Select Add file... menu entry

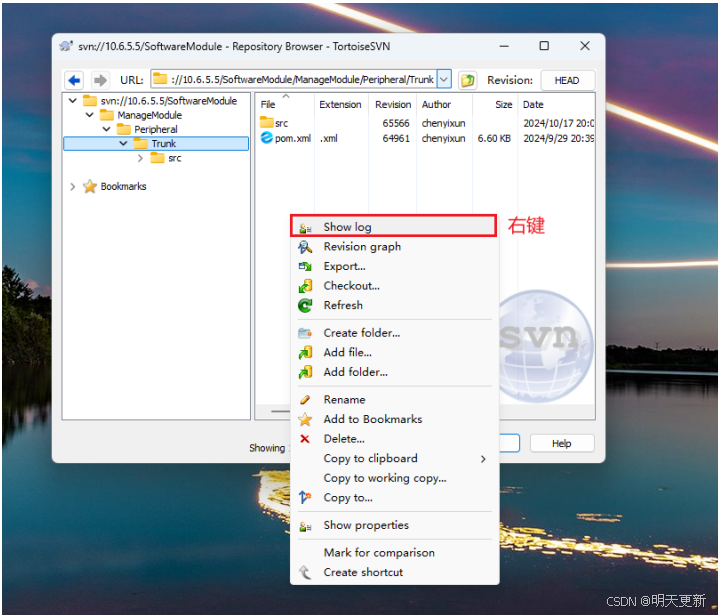coord(394,353)
